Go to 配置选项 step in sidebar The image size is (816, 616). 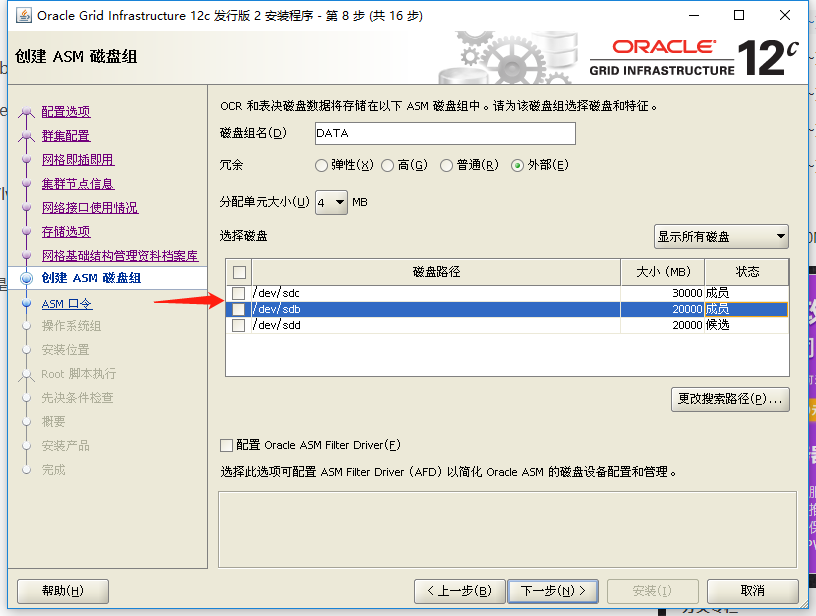(66, 111)
